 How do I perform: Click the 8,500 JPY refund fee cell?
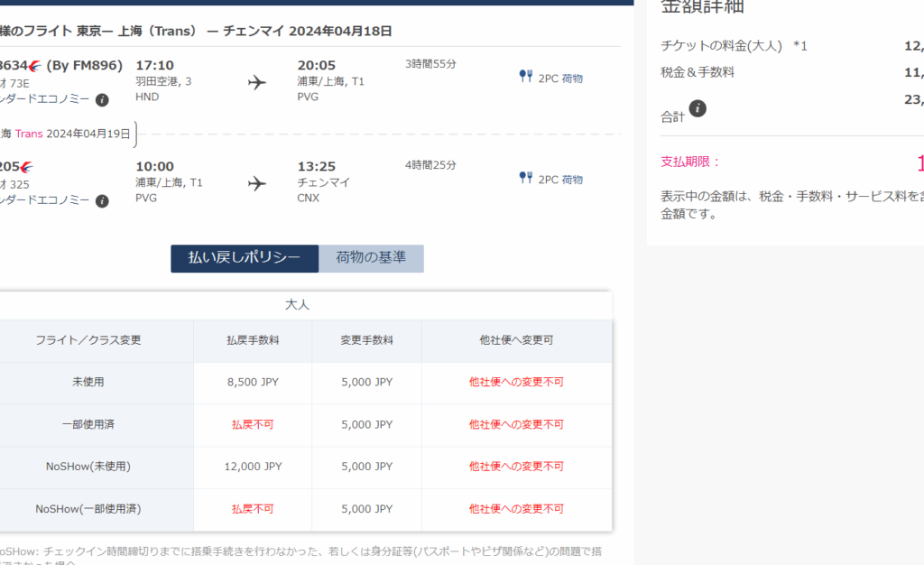coord(253,382)
